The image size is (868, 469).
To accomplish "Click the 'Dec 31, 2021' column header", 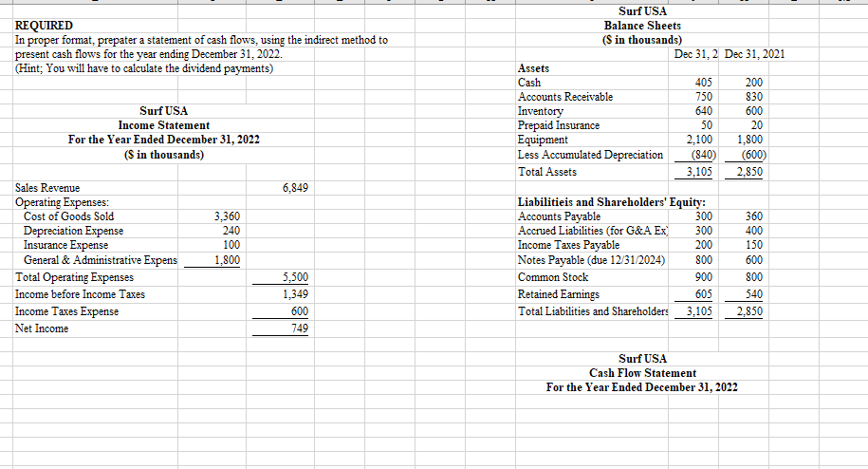I will [754, 54].
